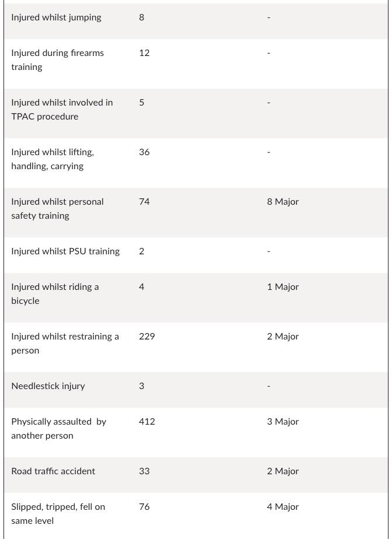Click the 'Needlestick injury' row label
This screenshot has height=539, width=392.
pyautogui.click(x=48, y=386)
